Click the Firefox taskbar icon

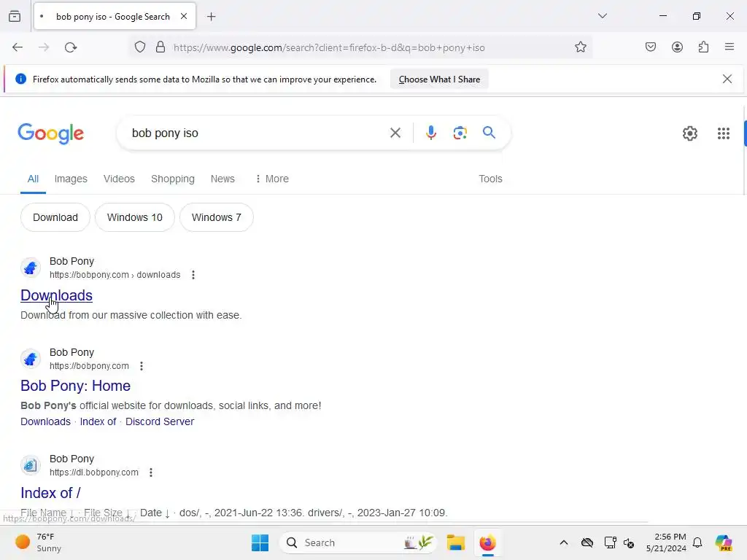click(x=488, y=542)
